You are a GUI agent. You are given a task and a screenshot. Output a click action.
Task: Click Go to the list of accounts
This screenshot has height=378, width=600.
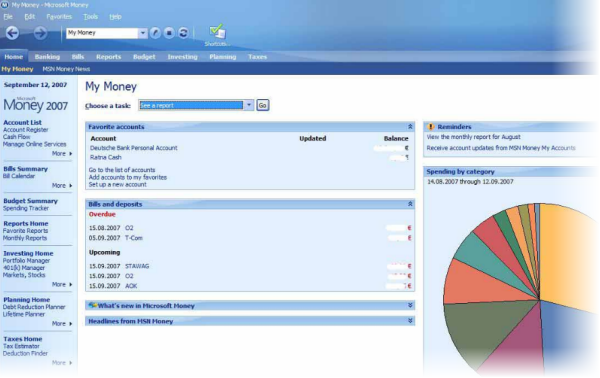tap(122, 170)
